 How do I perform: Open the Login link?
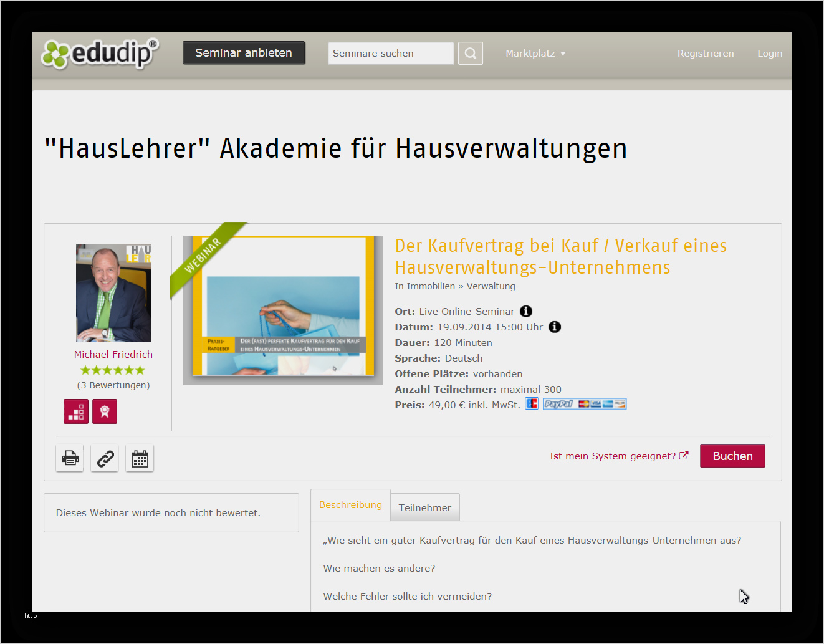(770, 53)
